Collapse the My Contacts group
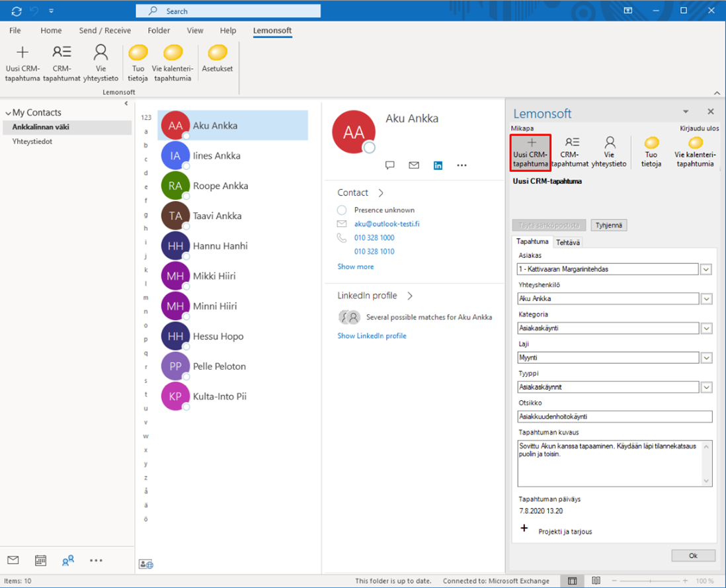 [x=8, y=113]
